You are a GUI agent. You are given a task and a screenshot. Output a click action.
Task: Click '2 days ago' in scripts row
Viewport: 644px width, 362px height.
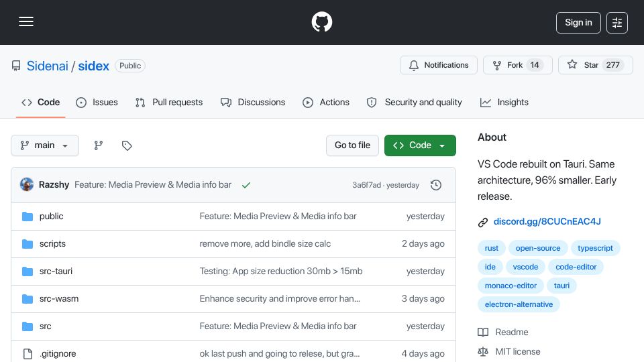coord(423,244)
